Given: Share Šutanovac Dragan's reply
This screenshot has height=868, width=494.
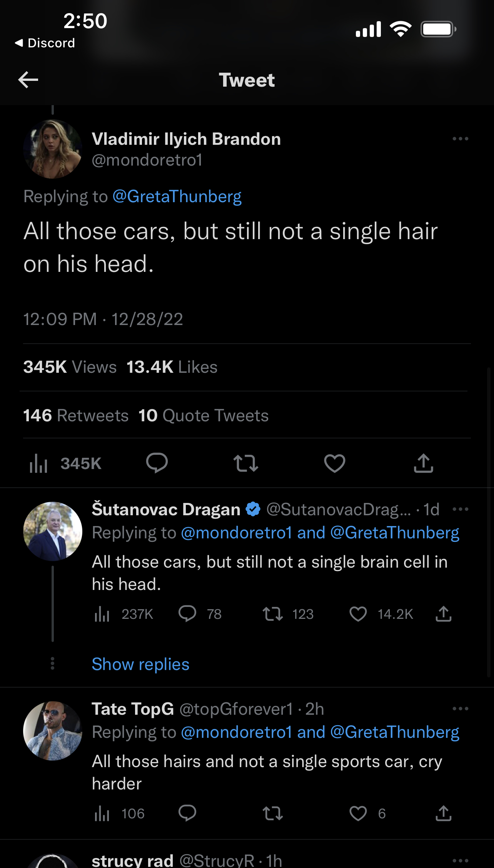Looking at the screenshot, I should pos(444,614).
